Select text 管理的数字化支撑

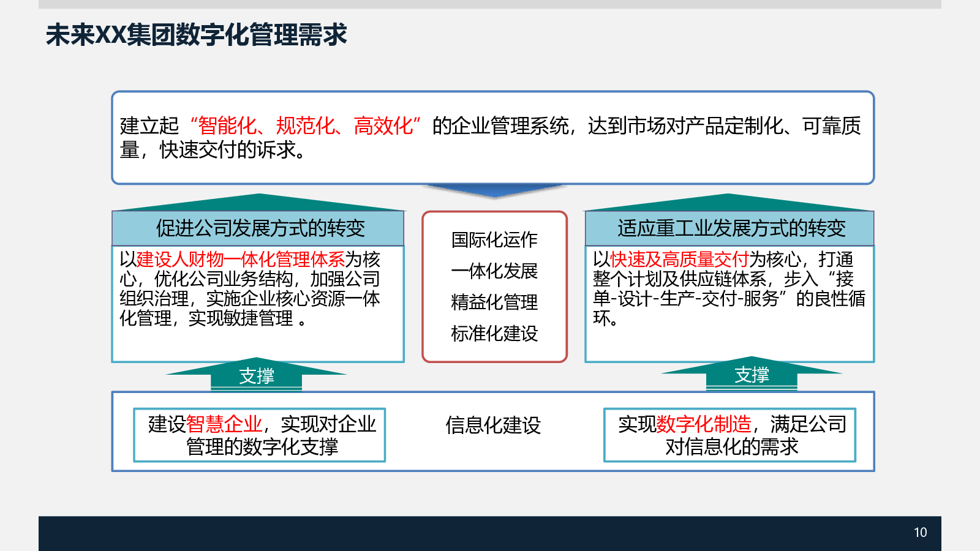[262, 447]
